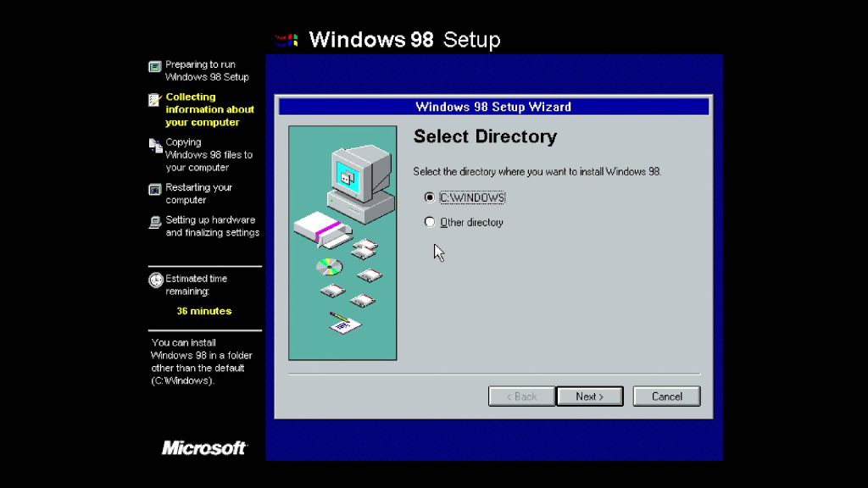This screenshot has width=868, height=488.
Task: Click the computer monitor illustration in the wizard
Action: (x=362, y=183)
